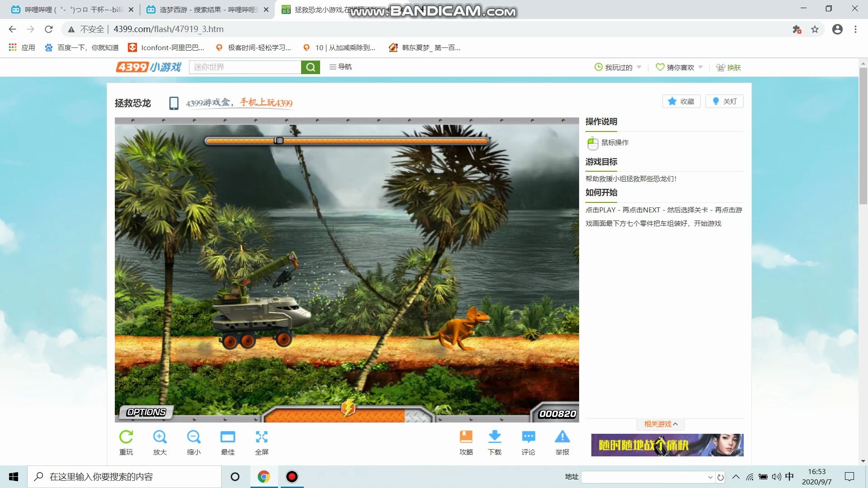This screenshot has width=868, height=488.
Task: Click the page vertical scrollbar thumb
Action: tap(863, 136)
